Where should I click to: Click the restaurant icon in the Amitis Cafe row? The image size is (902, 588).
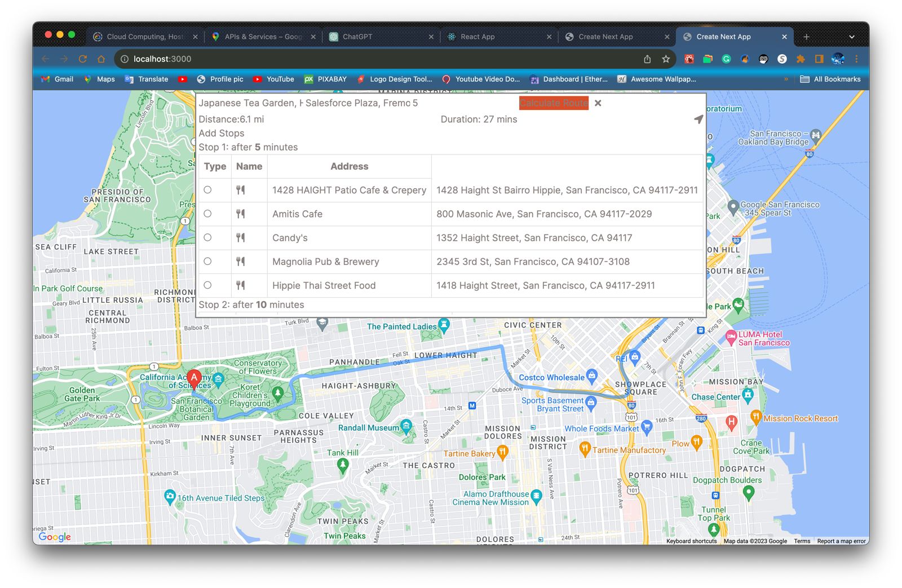coord(241,214)
